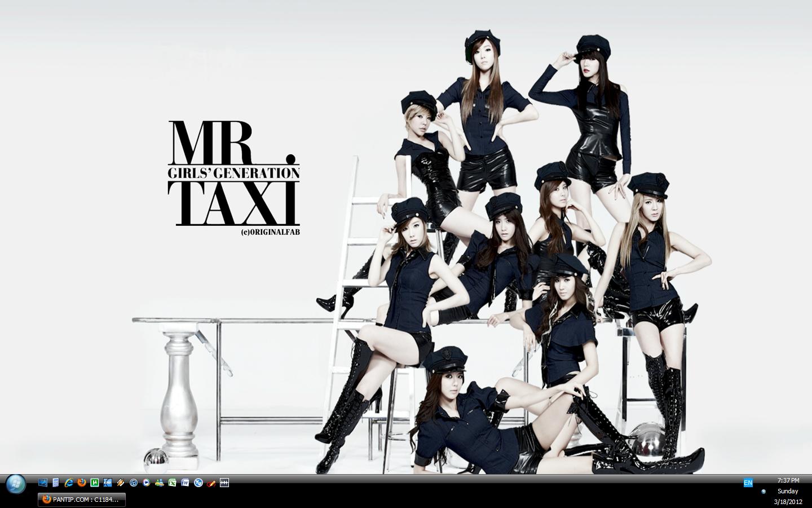Screen dimensions: 812x508
Task: Open the audio waveform quick launch icon
Action: pyautogui.click(x=224, y=483)
